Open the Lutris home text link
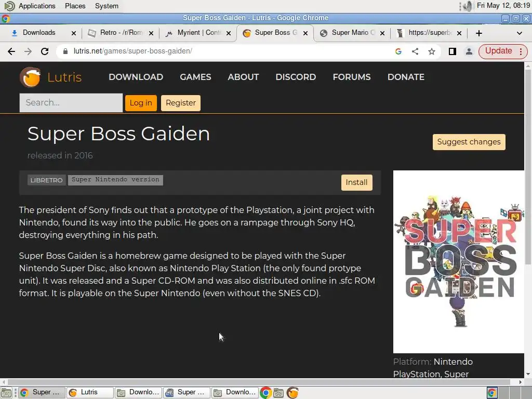The height and width of the screenshot is (399, 532). click(64, 77)
